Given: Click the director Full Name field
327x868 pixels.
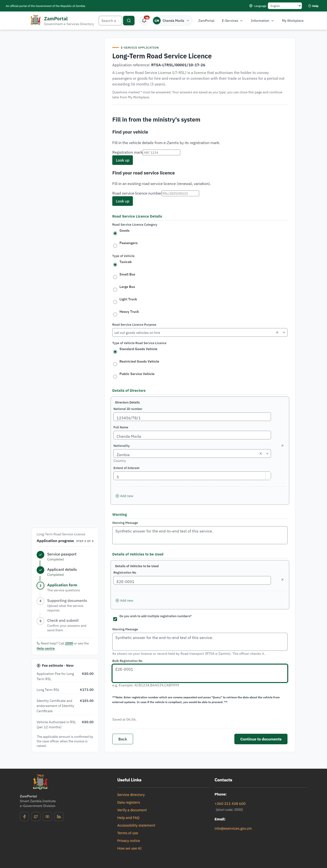Looking at the screenshot, I should (192, 435).
